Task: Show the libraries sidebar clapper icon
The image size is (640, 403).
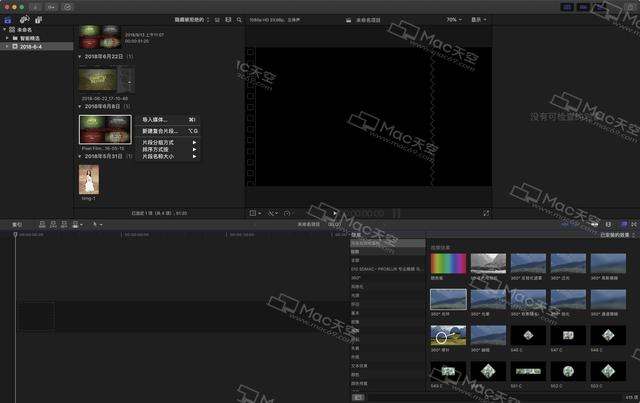Action: (8, 20)
